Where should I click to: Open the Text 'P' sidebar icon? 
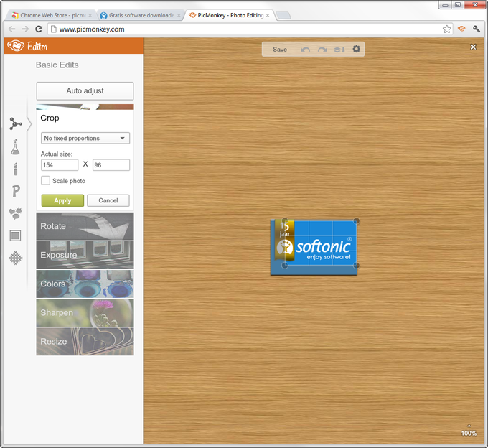(16, 191)
